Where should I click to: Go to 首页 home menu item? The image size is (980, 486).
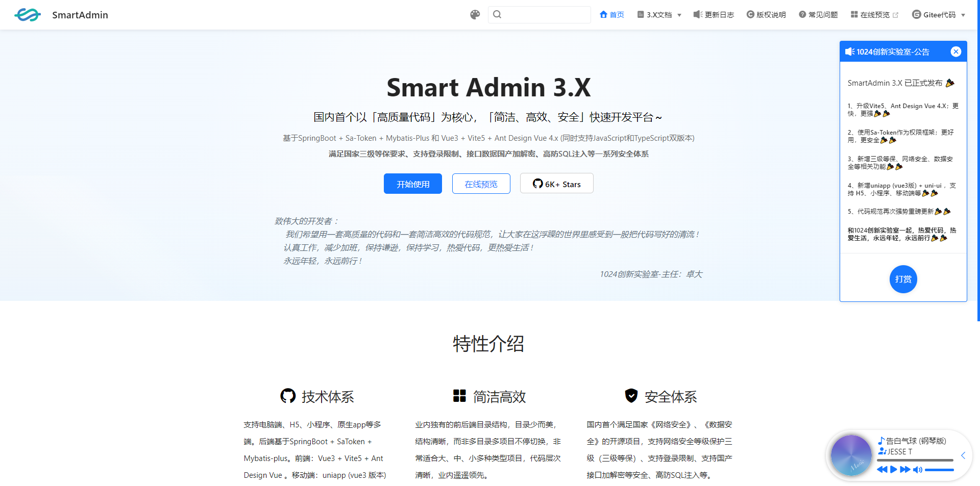(x=611, y=15)
